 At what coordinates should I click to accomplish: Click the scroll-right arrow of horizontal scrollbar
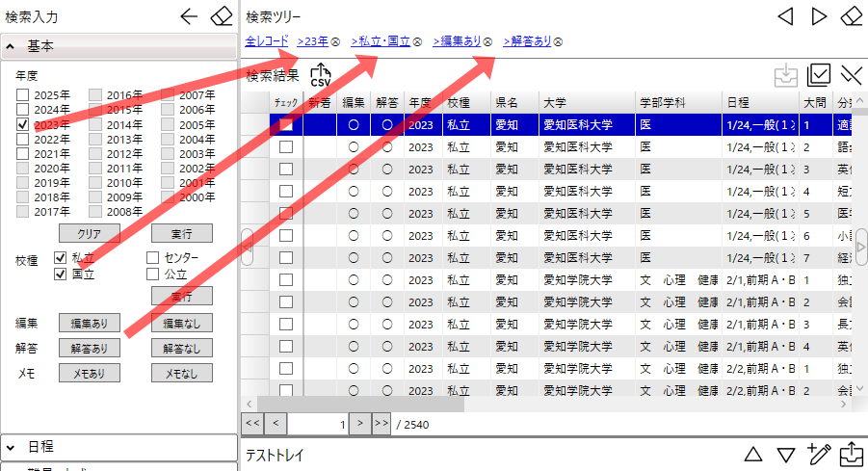844,405
